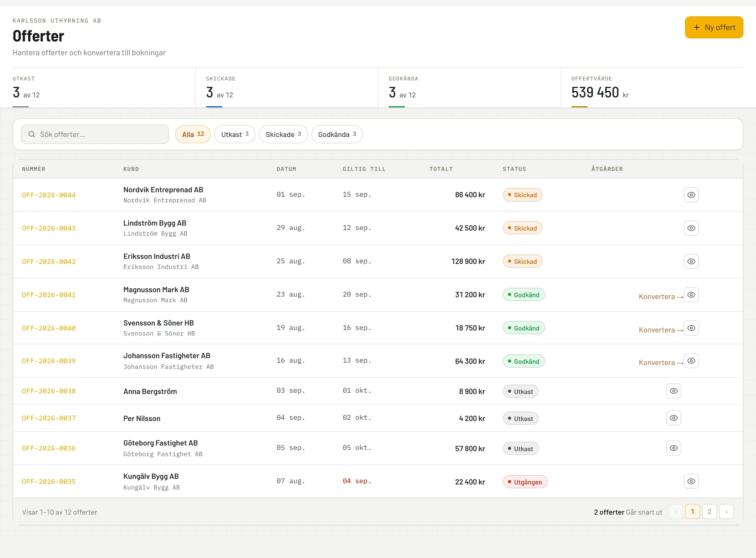
Task: Open offer number OFF-2026-0038
Action: [49, 391]
